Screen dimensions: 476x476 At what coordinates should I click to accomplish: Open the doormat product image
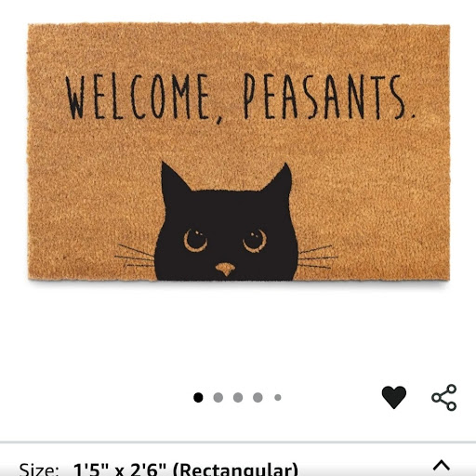coord(239,152)
